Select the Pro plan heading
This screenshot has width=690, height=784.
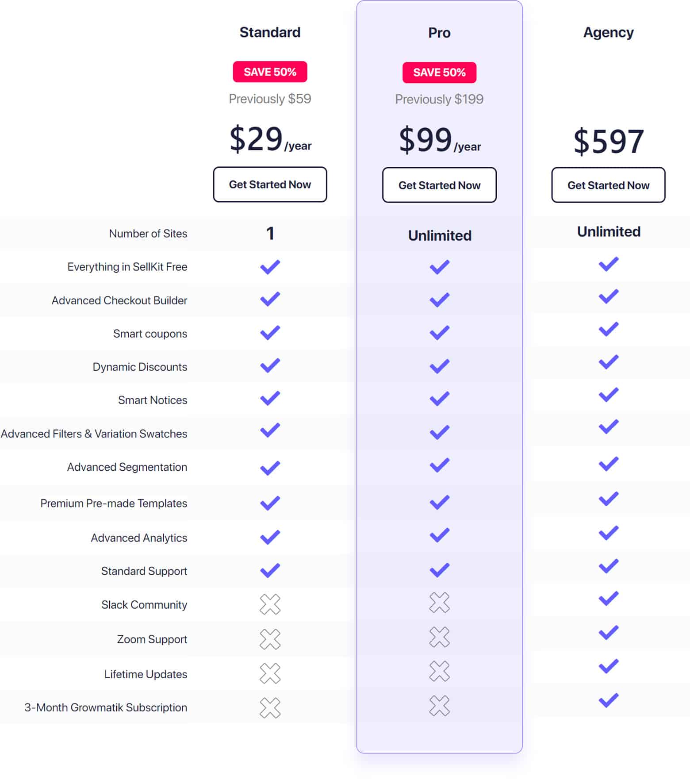pos(439,33)
